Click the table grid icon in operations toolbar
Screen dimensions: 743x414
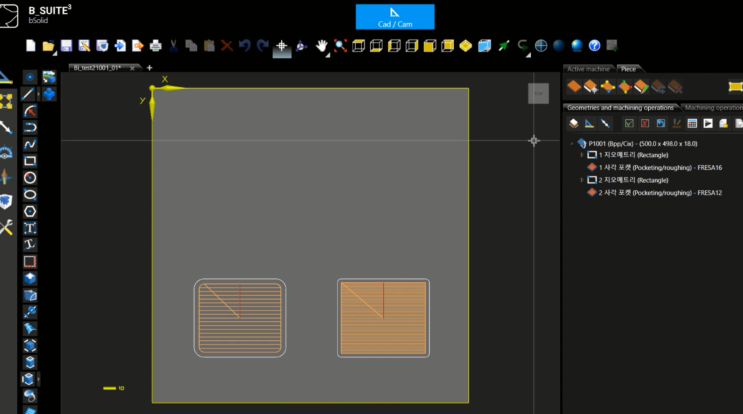692,124
